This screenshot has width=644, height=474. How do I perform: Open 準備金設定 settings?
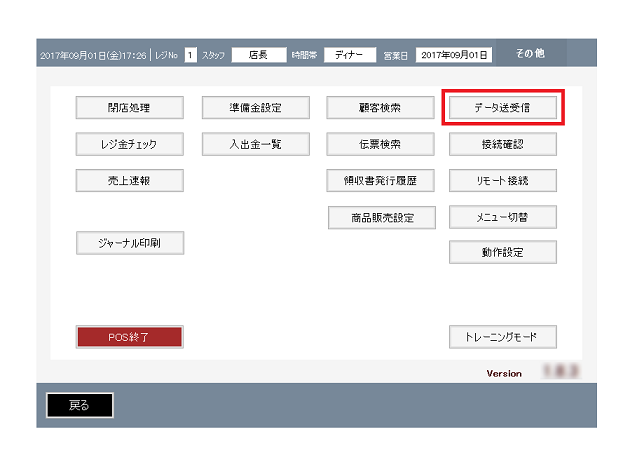[255, 108]
